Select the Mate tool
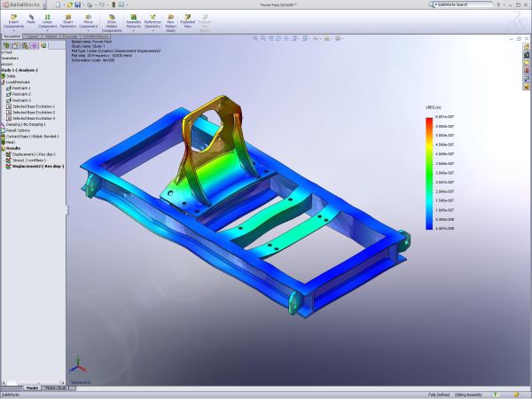 coord(31,20)
